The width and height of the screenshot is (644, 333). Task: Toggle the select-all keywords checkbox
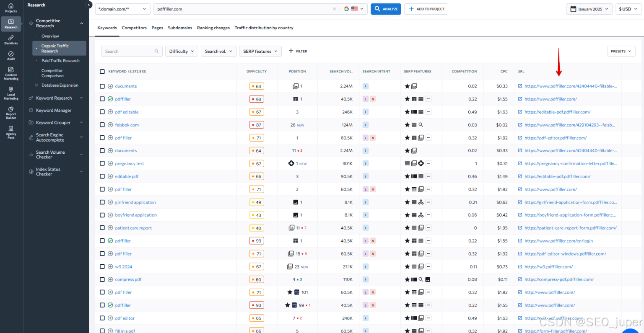coord(102,72)
